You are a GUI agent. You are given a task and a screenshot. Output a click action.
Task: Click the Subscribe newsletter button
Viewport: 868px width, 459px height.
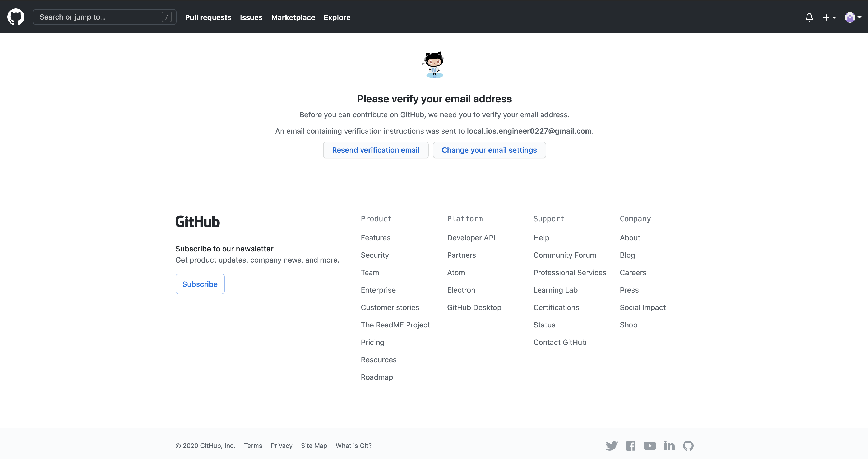click(200, 284)
